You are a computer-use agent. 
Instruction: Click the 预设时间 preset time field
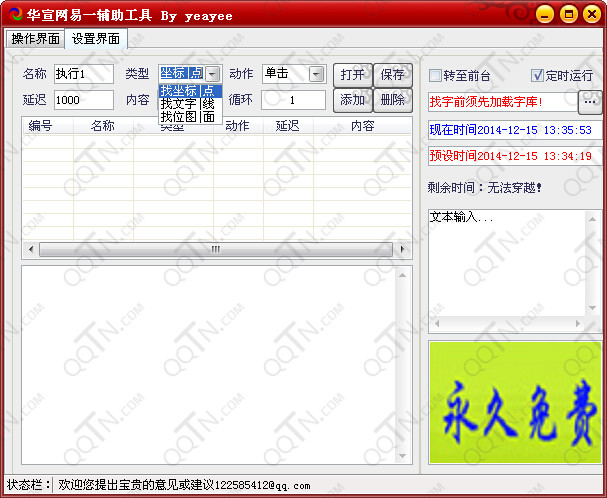click(x=512, y=156)
